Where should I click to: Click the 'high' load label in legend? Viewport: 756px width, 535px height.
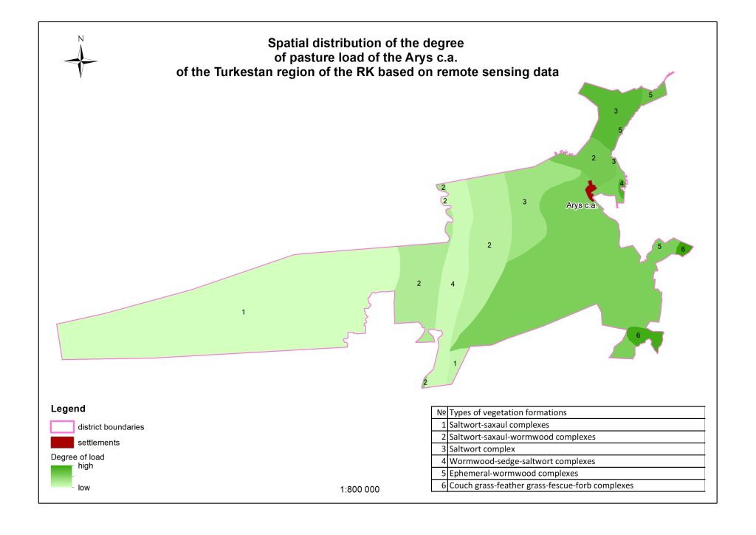[x=85, y=466]
